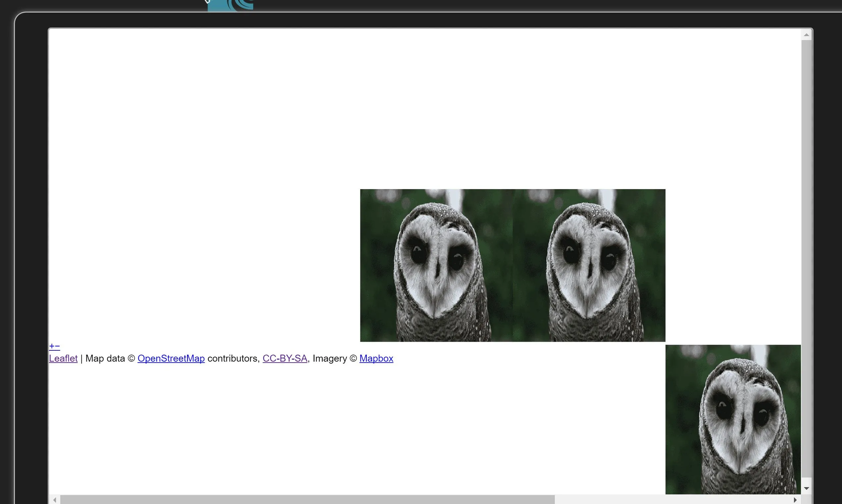Click empty horizontal scrollbar track right of thumb
The image size is (842, 504).
(x=672, y=500)
